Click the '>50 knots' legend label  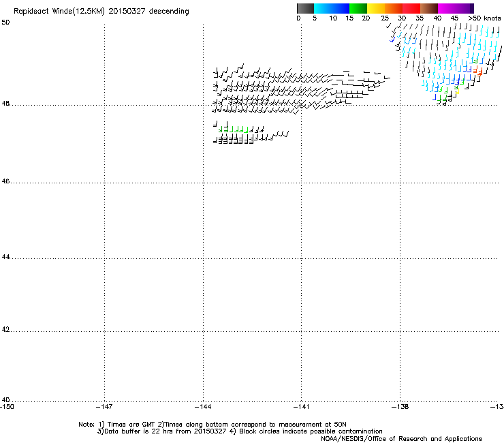click(484, 18)
